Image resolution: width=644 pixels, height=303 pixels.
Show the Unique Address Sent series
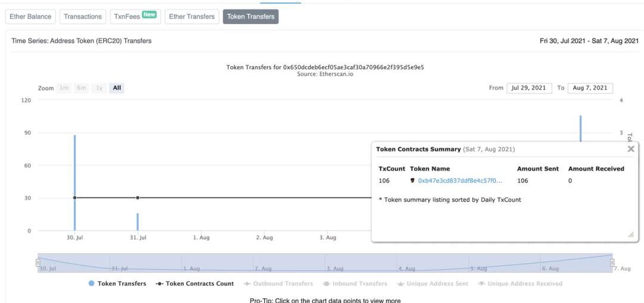pyautogui.click(x=434, y=283)
